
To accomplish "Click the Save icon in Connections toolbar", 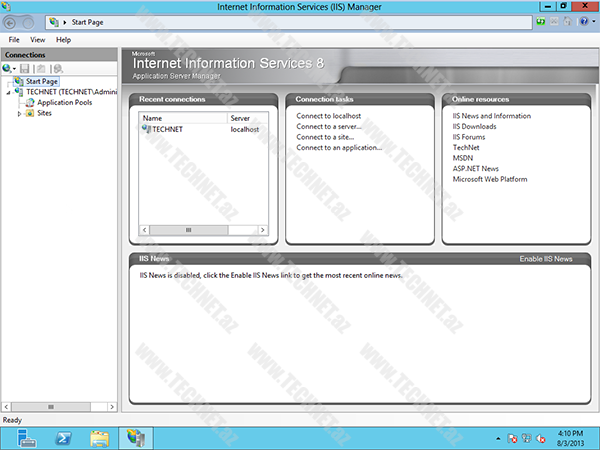I will 23,68.
